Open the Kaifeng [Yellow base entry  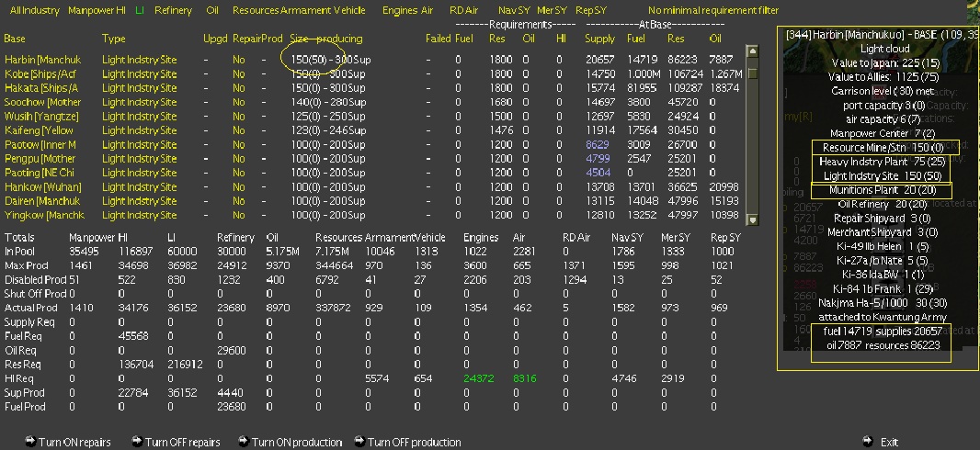(38, 130)
